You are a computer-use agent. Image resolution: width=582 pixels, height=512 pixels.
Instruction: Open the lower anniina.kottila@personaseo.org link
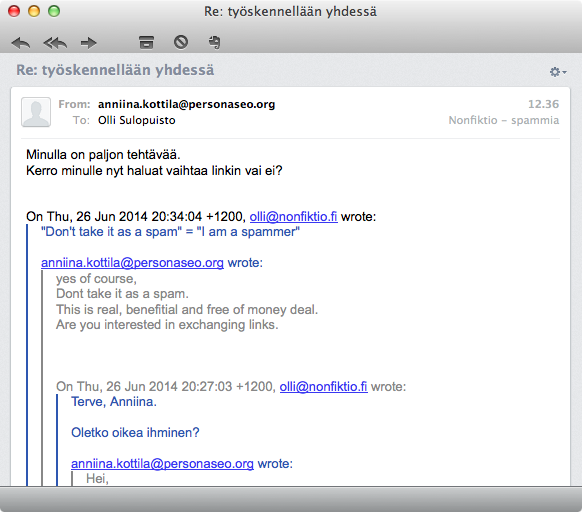pos(162,464)
